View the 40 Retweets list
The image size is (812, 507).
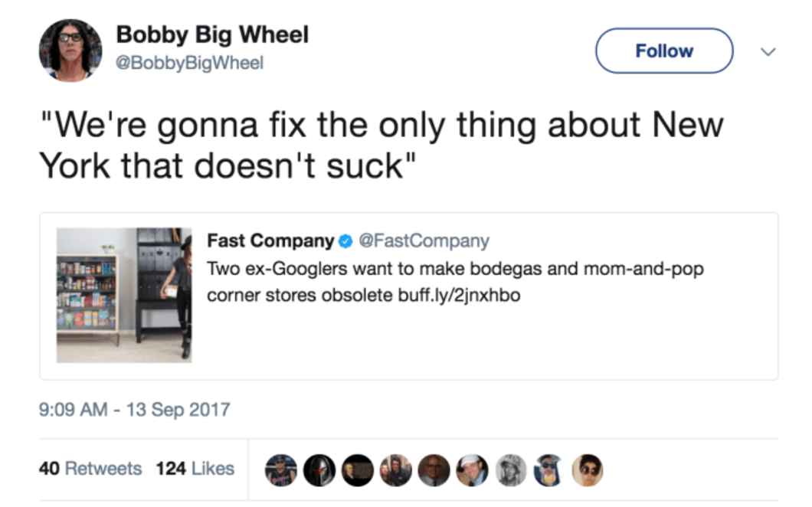[x=90, y=468]
